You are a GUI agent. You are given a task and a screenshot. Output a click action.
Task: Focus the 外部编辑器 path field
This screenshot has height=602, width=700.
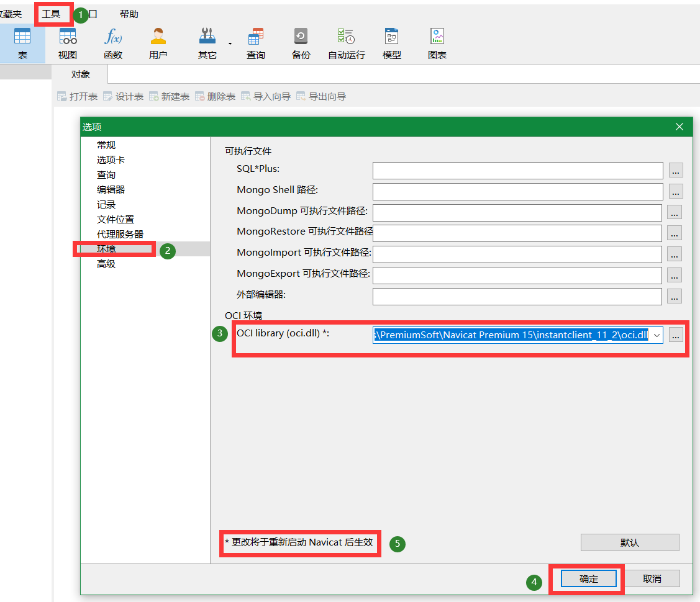point(517,297)
